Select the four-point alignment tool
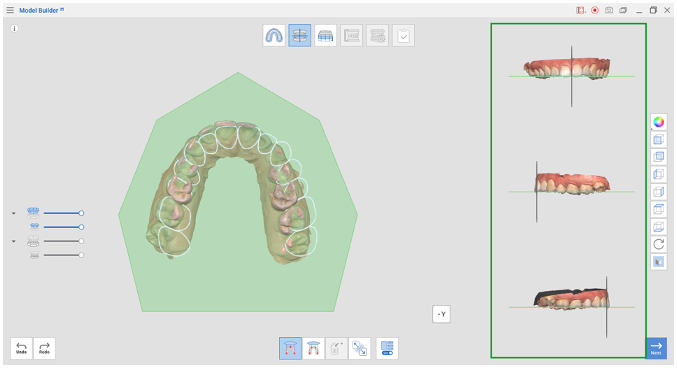This screenshot has height=368, width=677. click(313, 349)
